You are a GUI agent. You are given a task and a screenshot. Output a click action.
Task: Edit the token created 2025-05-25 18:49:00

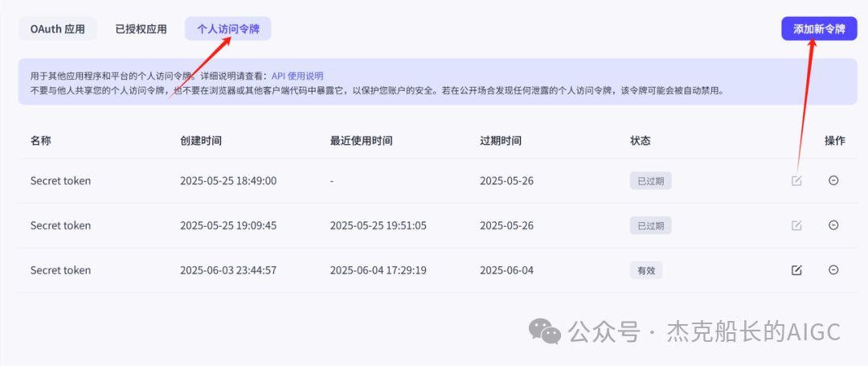(x=796, y=180)
